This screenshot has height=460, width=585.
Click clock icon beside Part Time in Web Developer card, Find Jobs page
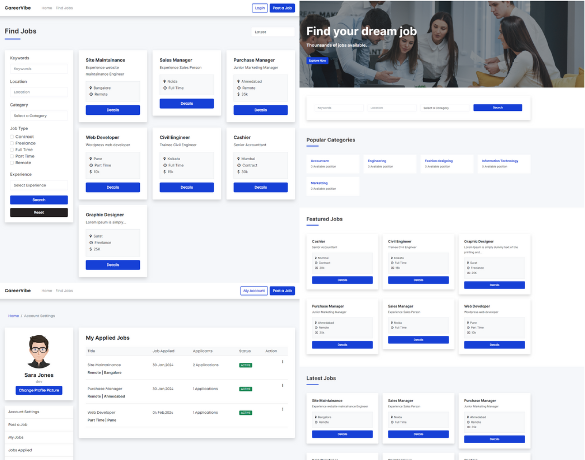pyautogui.click(x=91, y=165)
